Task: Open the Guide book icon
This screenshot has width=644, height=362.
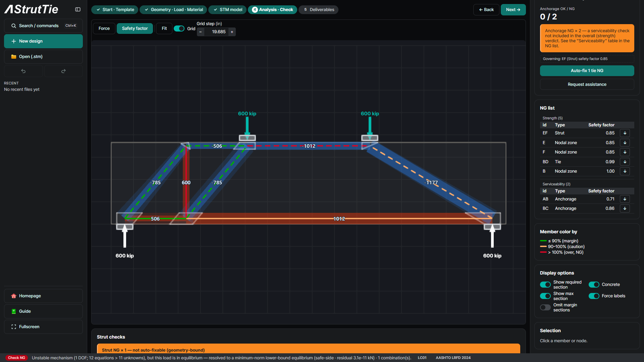Action: [14, 311]
